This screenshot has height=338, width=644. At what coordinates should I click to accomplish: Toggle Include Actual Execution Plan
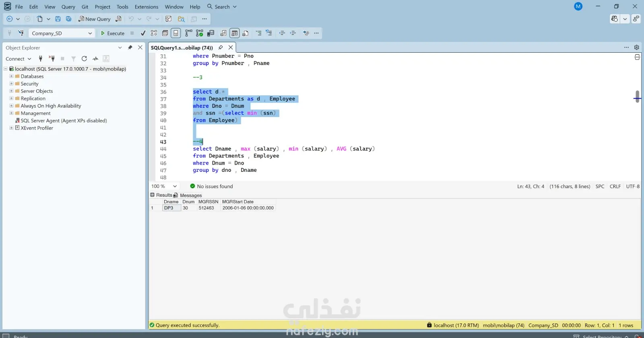(188, 33)
